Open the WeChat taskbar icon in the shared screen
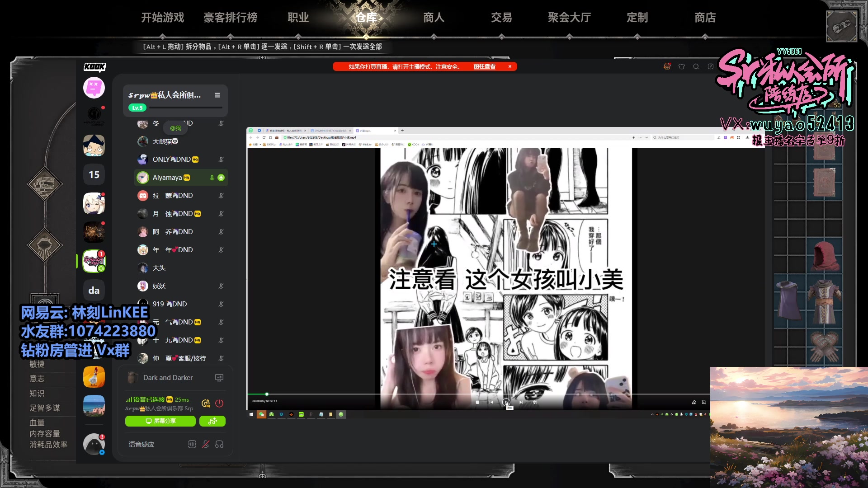This screenshot has width=868, height=488. (261, 414)
